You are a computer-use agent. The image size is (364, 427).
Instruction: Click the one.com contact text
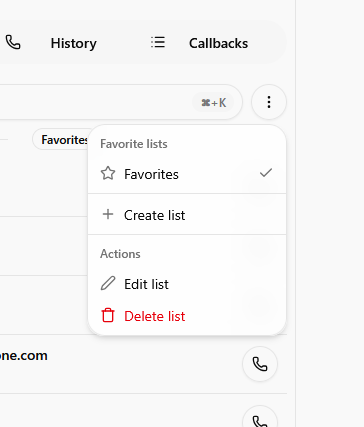click(x=24, y=356)
